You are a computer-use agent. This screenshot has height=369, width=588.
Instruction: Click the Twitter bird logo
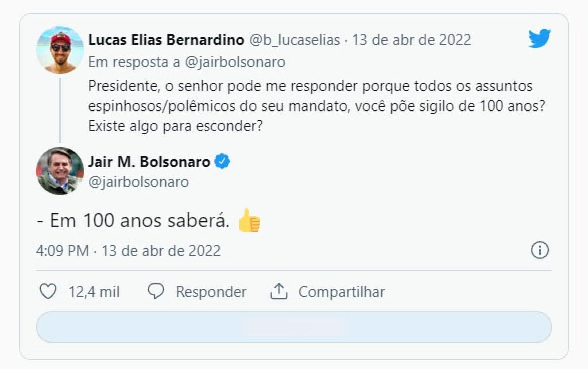tap(539, 39)
